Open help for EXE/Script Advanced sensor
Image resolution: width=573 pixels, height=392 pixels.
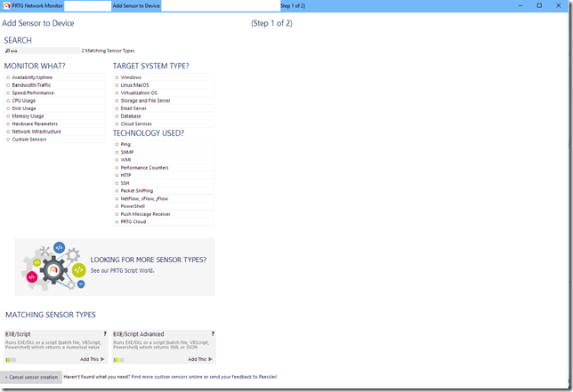point(213,333)
